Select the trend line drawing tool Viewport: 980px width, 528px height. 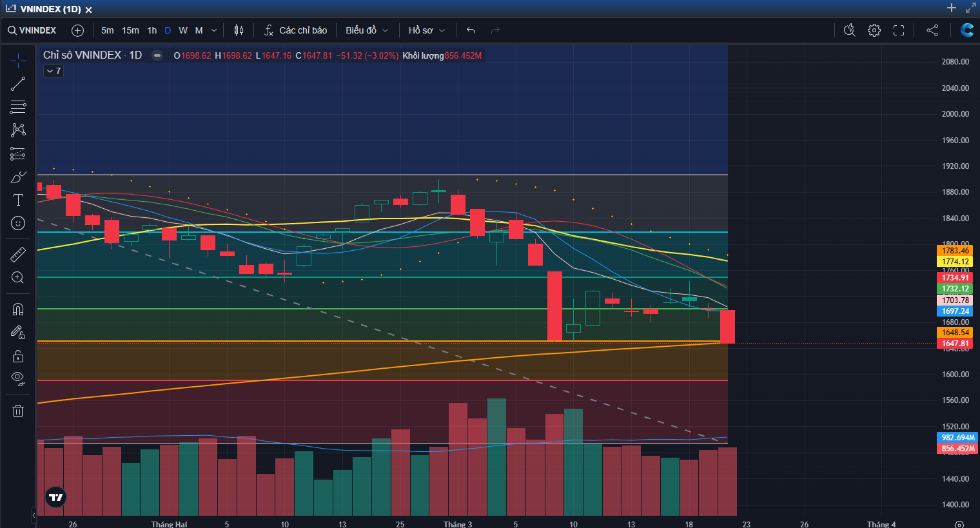[18, 84]
